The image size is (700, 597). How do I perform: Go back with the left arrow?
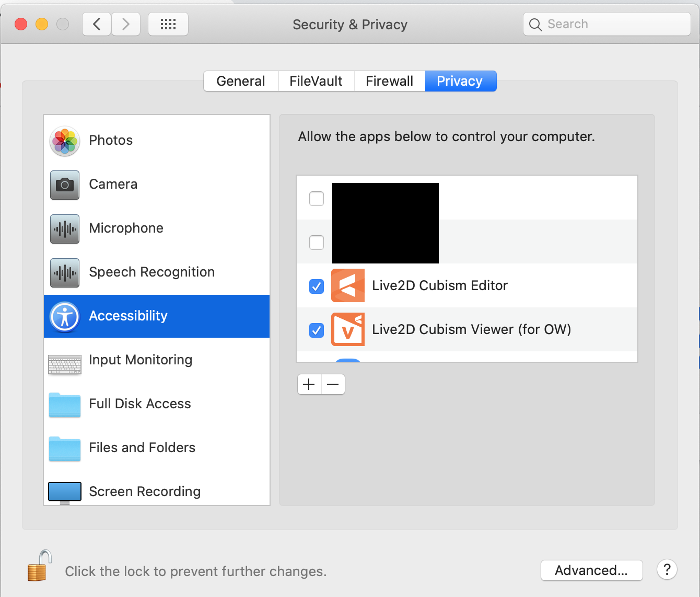pyautogui.click(x=97, y=24)
